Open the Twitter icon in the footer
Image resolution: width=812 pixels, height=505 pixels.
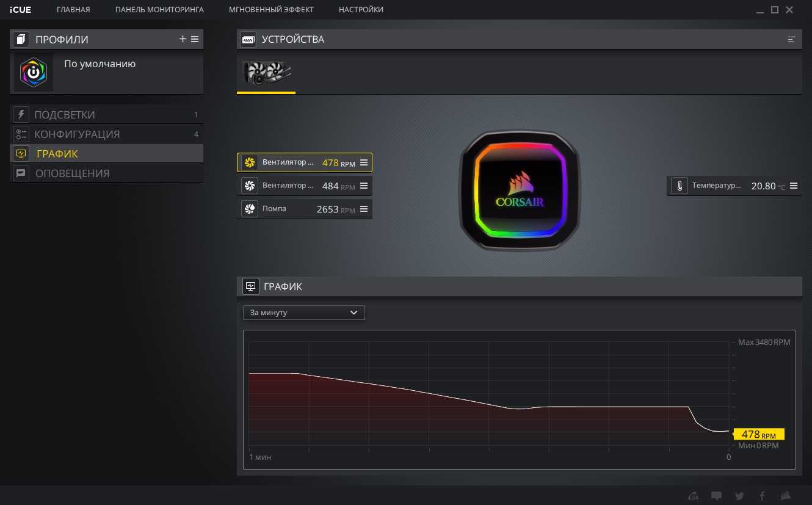pos(739,496)
